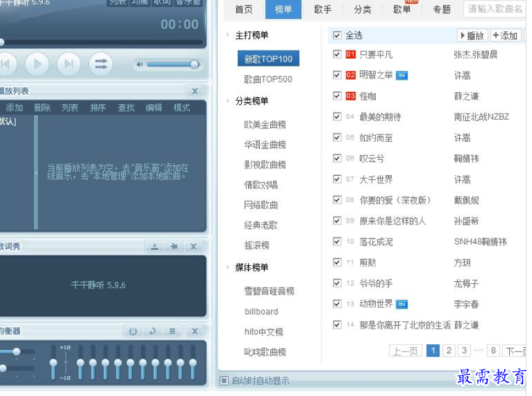The image size is (532, 396).
Task: Open the 查找 playlist menu
Action: click(126, 108)
